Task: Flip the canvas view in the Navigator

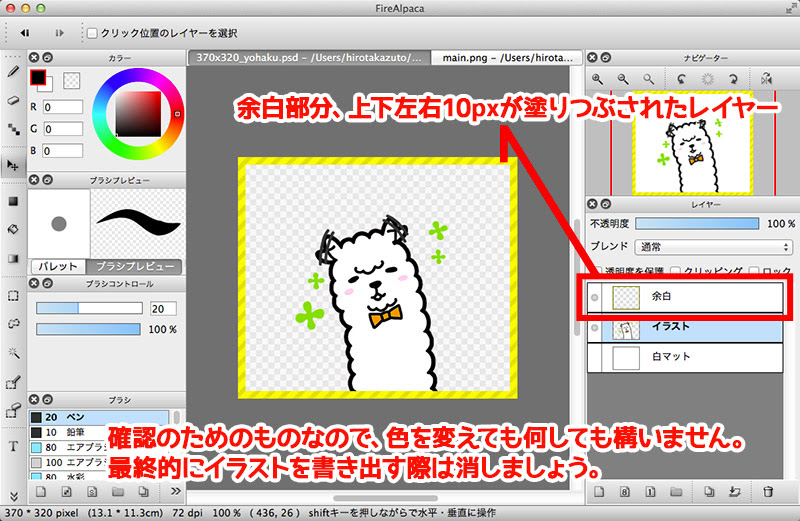Action: [x=766, y=79]
